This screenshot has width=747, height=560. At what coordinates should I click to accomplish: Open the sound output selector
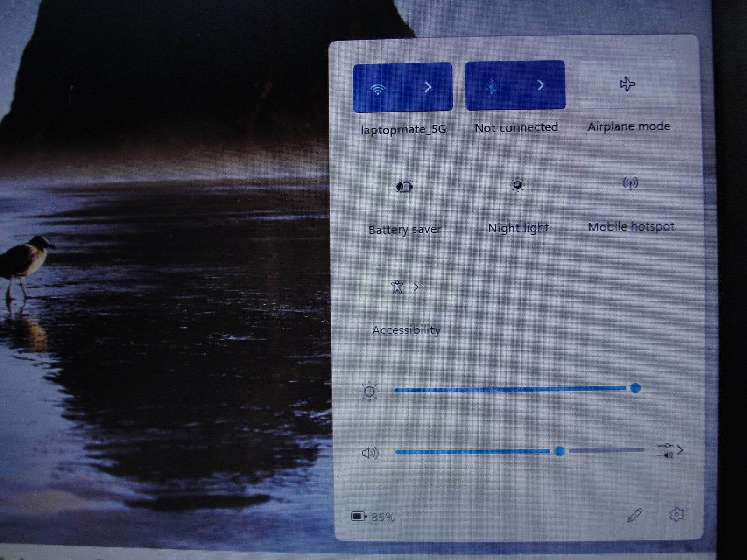670,451
